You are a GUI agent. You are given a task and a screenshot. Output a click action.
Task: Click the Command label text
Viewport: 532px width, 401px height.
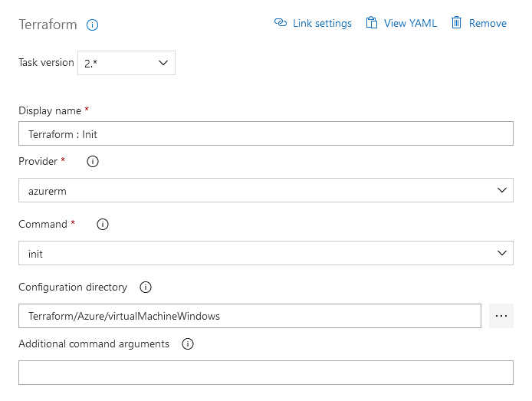pyautogui.click(x=43, y=224)
